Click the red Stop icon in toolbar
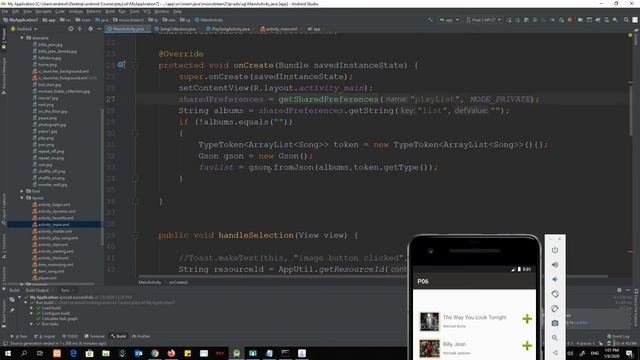 570,20
